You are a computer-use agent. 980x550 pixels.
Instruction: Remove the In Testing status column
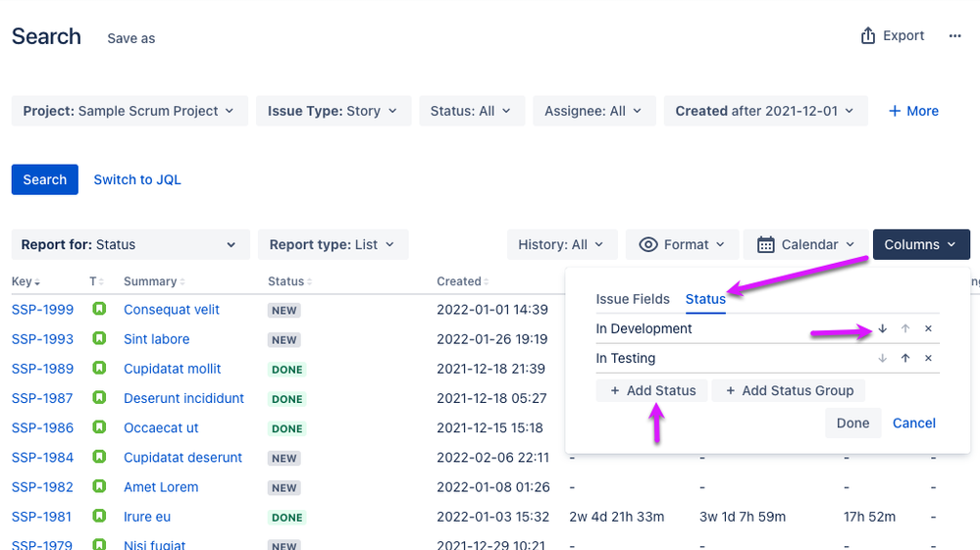click(928, 359)
